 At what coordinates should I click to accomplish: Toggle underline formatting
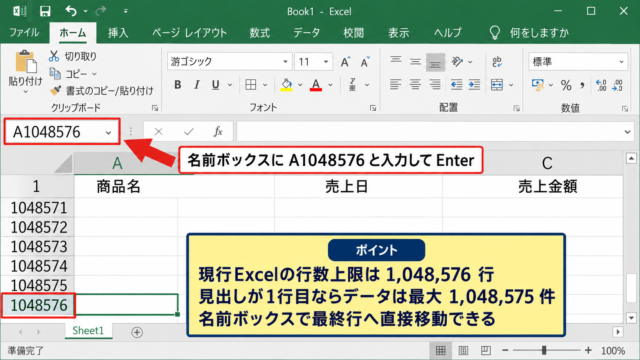216,85
